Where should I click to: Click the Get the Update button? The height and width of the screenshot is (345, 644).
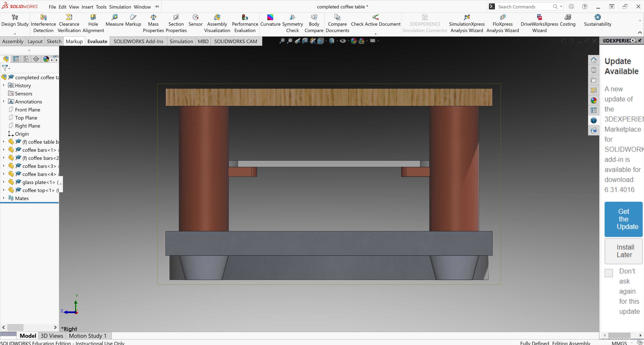[x=624, y=219]
